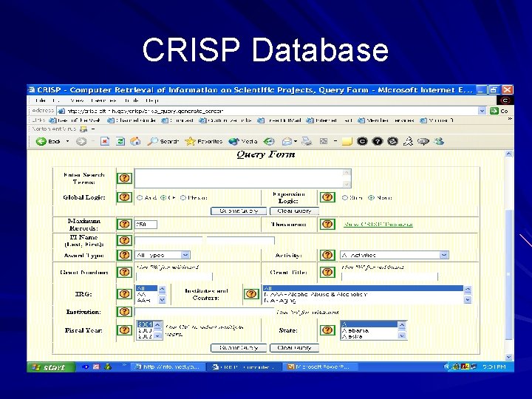
Task: Open help for Maximum Records
Action: (x=125, y=224)
